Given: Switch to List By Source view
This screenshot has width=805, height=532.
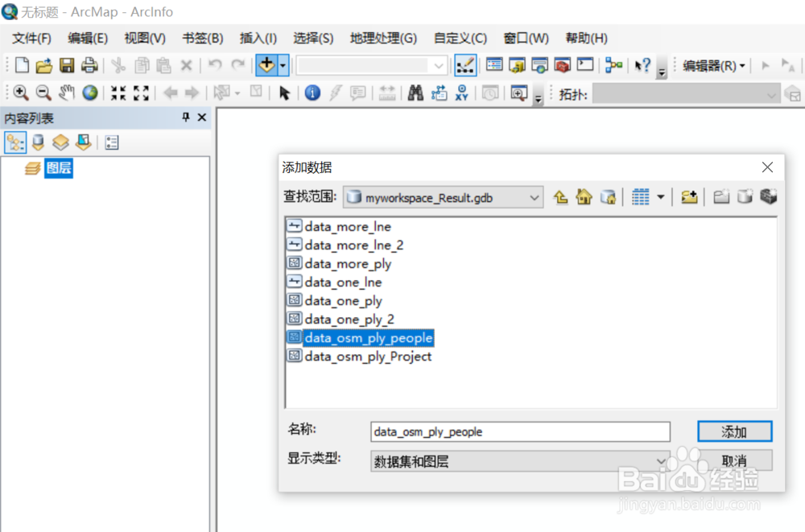Looking at the screenshot, I should point(38,142).
